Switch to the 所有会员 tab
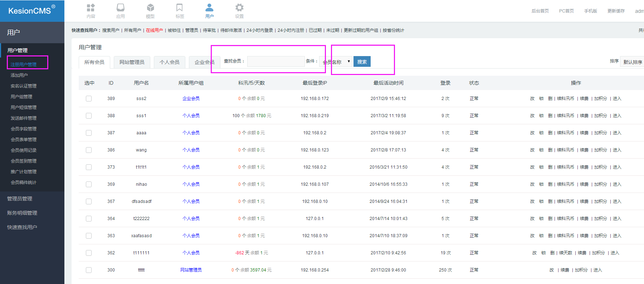 94,62
